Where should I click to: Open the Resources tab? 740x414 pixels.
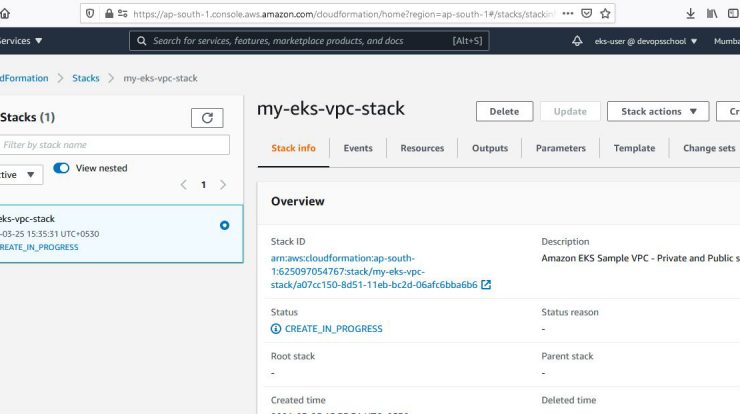pyautogui.click(x=422, y=148)
